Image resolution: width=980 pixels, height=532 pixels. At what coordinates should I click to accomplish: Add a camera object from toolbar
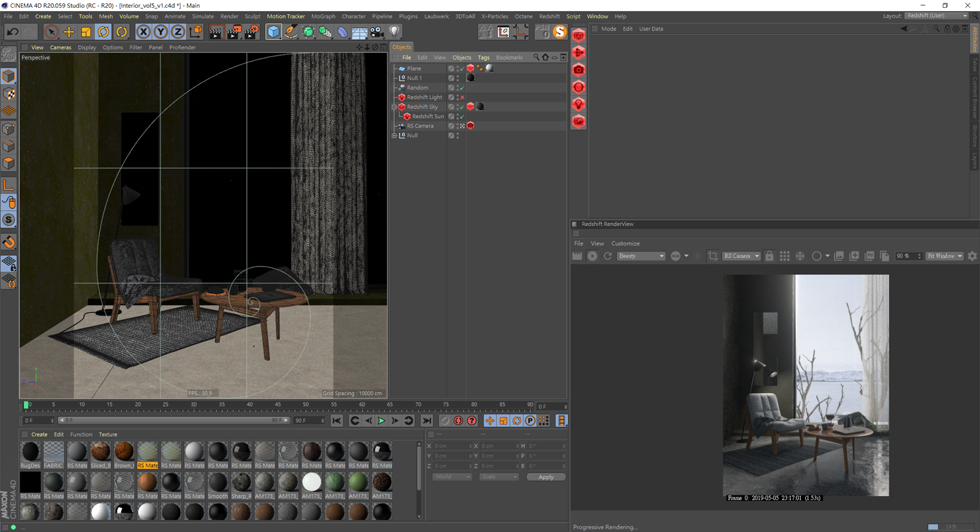[377, 32]
